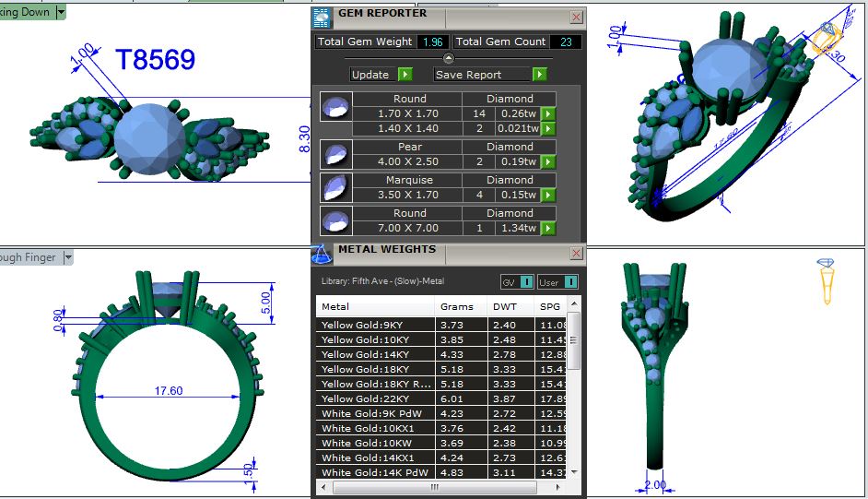The image size is (868, 499).
Task: Click the Metal Weights panel icon
Action: click(322, 253)
